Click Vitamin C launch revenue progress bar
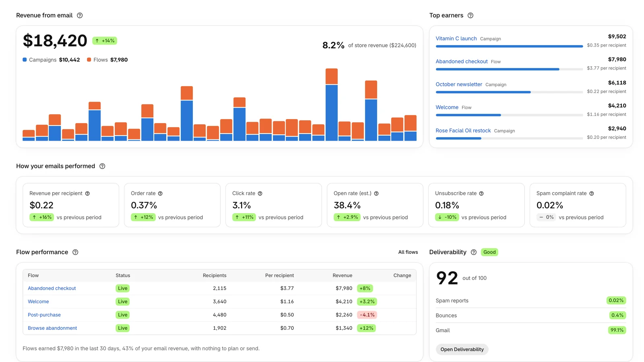 509,46
